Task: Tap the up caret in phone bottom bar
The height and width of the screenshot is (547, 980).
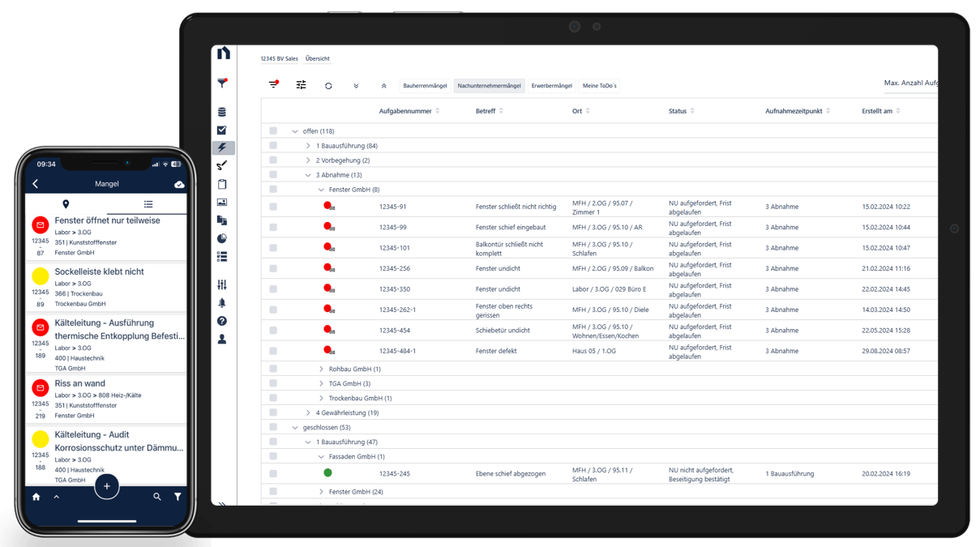Action: pyautogui.click(x=57, y=497)
